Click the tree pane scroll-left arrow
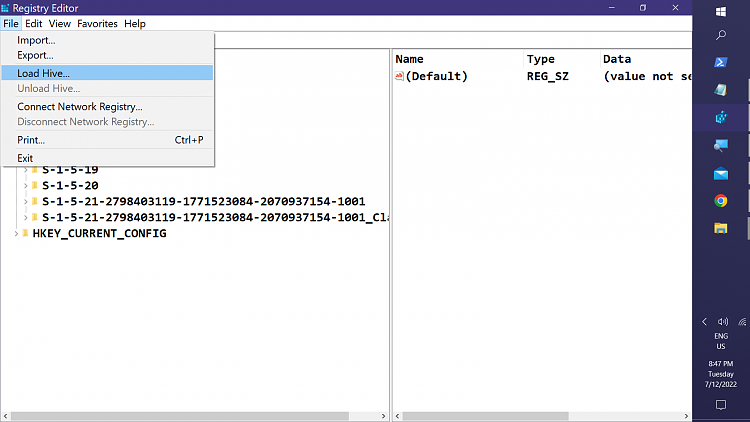Image resolution: width=750 pixels, height=422 pixels. point(5,416)
